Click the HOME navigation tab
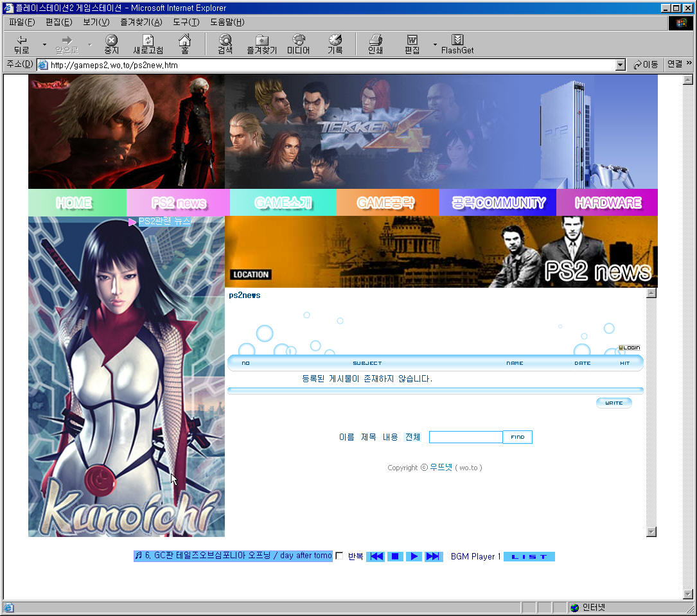697x616 pixels. click(x=77, y=203)
